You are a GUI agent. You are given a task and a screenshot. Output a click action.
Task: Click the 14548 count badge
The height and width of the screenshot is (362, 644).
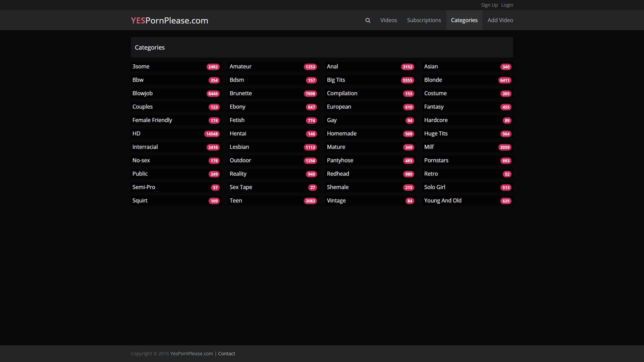(212, 134)
